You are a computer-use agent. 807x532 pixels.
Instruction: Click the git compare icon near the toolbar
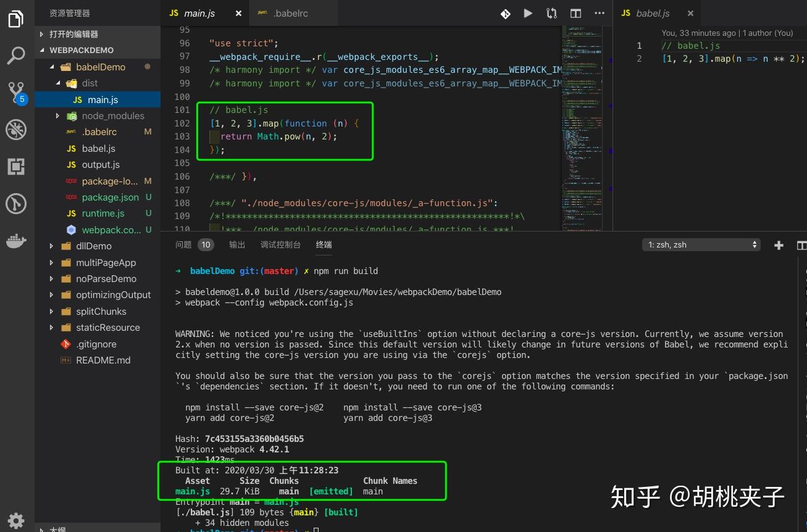(505, 13)
